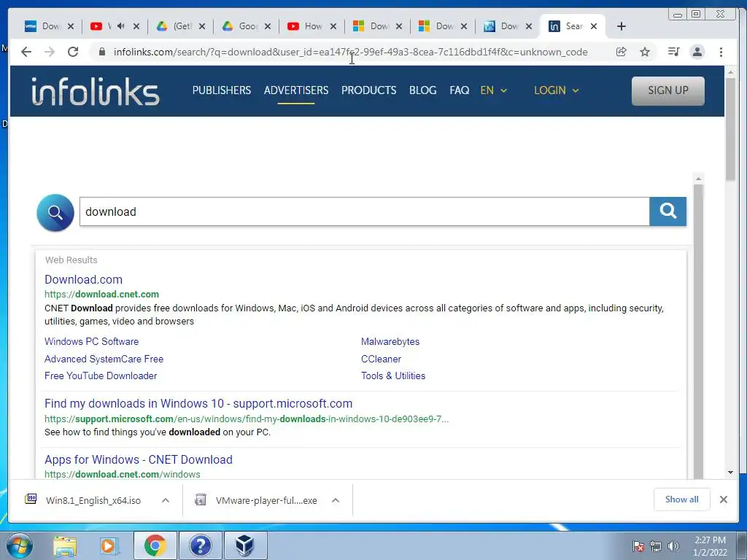Click the results panel scroll-up arrow
This screenshot has width=747, height=560.
click(x=698, y=179)
